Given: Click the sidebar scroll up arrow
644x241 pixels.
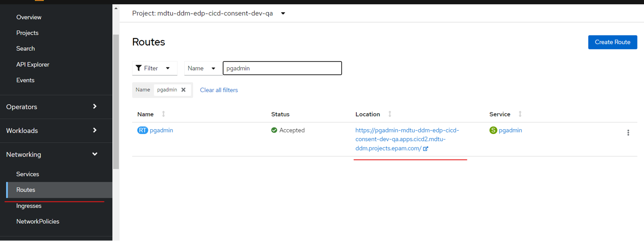Looking at the screenshot, I should tap(116, 8).
